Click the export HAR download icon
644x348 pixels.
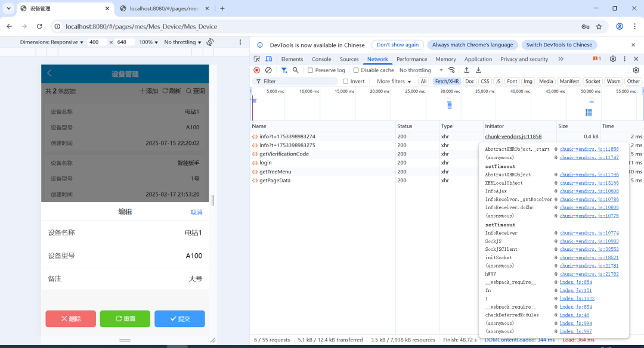[478, 70]
